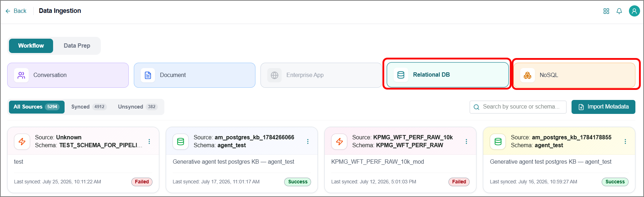The height and width of the screenshot is (197, 644).
Task: Open options menu for KPMG_WFT_PERF_RAW_10k card
Action: click(x=466, y=141)
